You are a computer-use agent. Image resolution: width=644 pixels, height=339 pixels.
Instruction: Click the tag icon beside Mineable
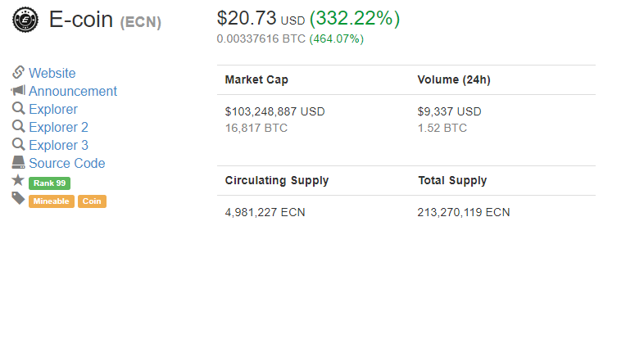pos(18,198)
